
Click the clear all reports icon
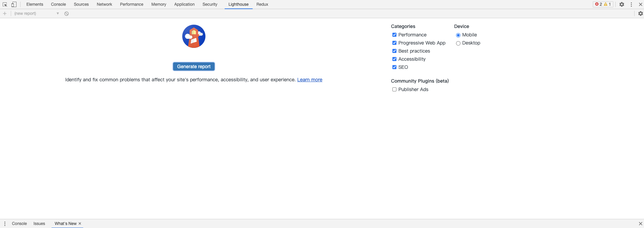[67, 13]
